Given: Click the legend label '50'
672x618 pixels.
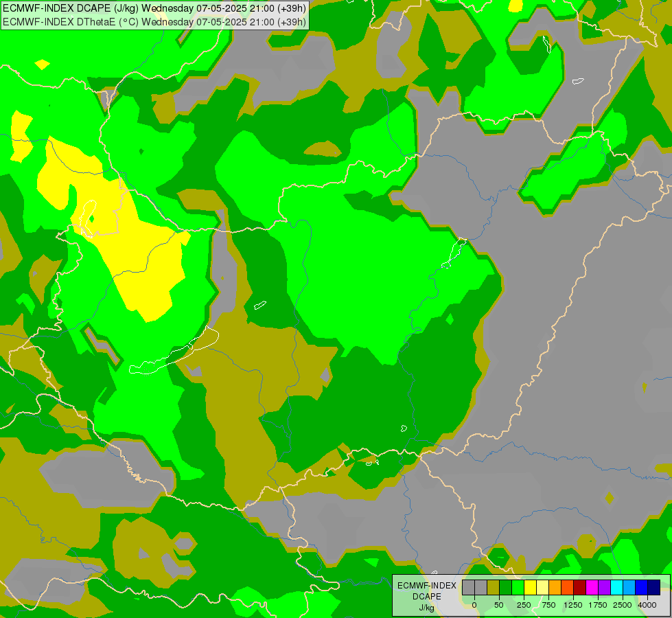Looking at the screenshot, I should [x=499, y=605].
